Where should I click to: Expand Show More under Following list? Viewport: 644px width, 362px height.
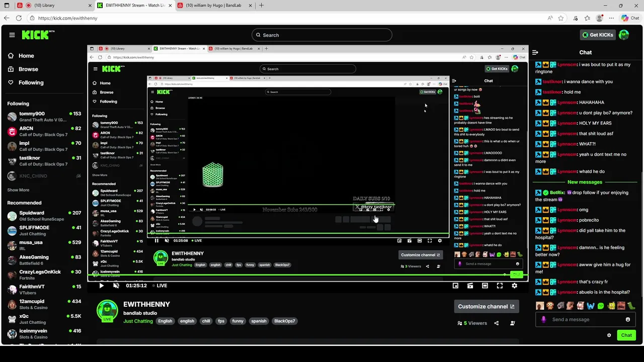pos(18,190)
